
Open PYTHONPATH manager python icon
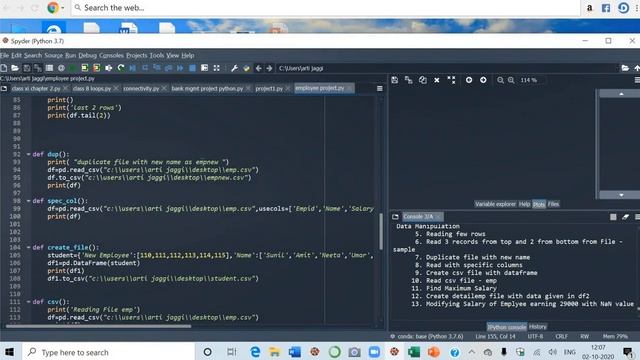pos(246,68)
